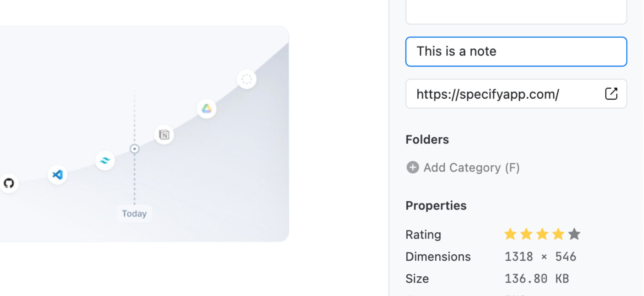Click the Google Drive icon
Screen dimensions: 644x296
[206, 109]
